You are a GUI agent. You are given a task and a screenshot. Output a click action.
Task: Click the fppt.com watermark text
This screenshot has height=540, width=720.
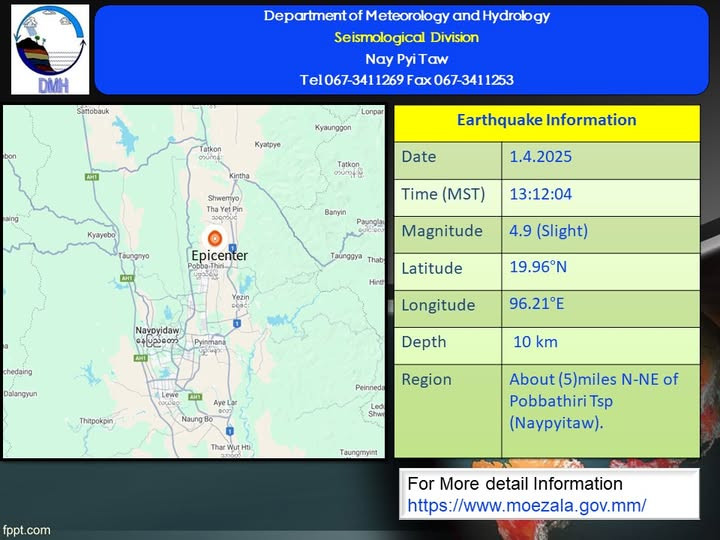point(24,529)
